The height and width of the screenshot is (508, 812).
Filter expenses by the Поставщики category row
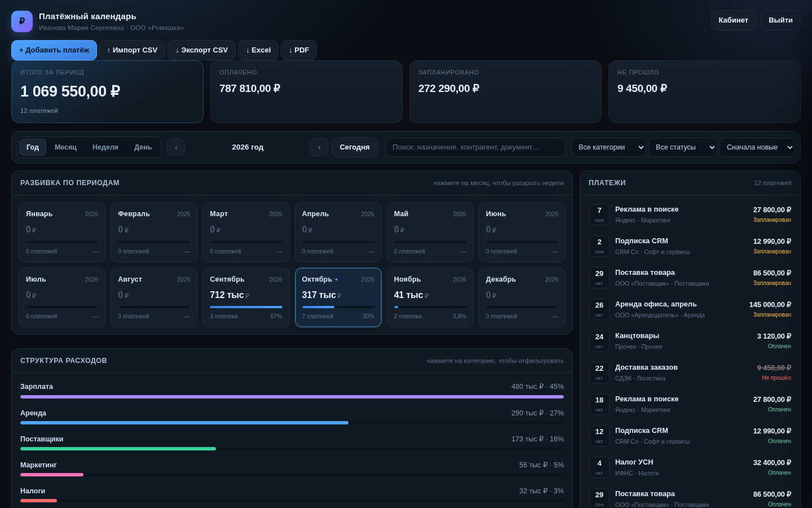click(292, 443)
